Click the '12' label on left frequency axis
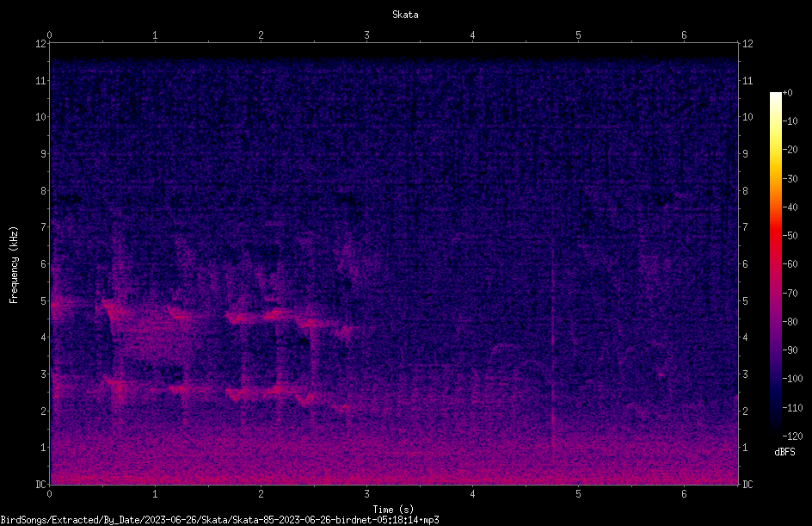Screen dimensions: 812x526 pyautogui.click(x=40, y=44)
